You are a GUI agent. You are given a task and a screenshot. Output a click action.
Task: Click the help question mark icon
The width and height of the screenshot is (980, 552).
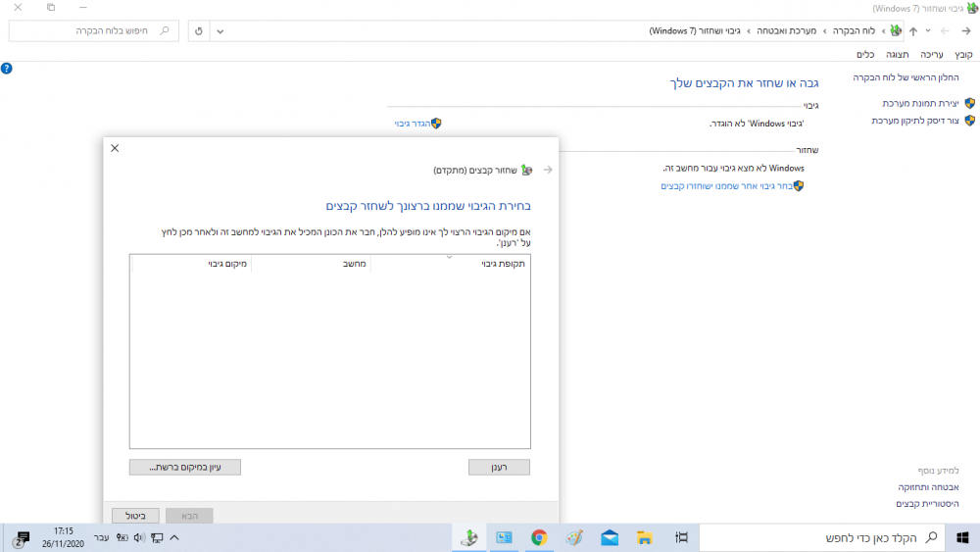coord(6,69)
